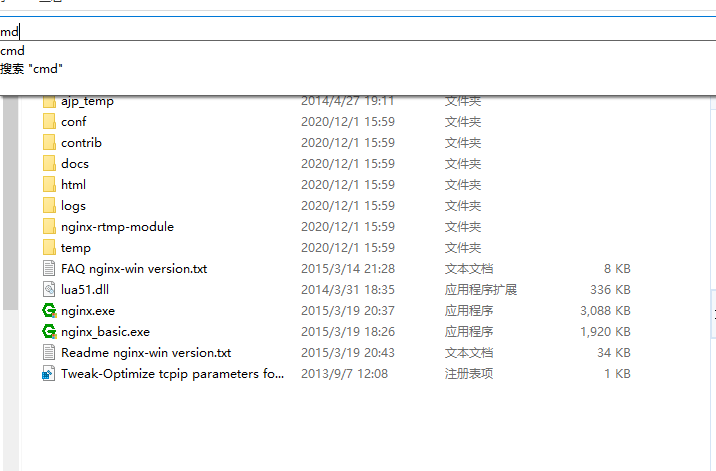
Task: Click the nginx.exe application icon
Action: coord(49,311)
